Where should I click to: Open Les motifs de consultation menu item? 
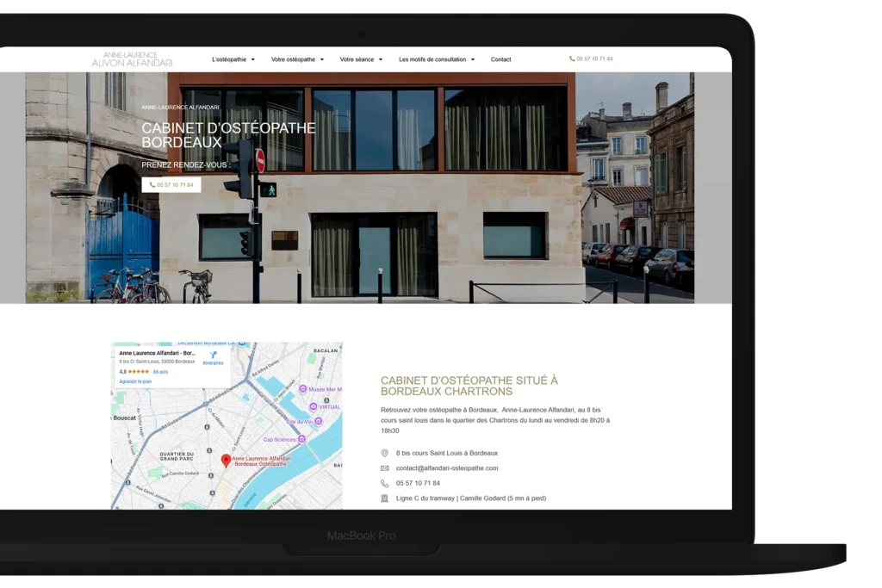[432, 59]
